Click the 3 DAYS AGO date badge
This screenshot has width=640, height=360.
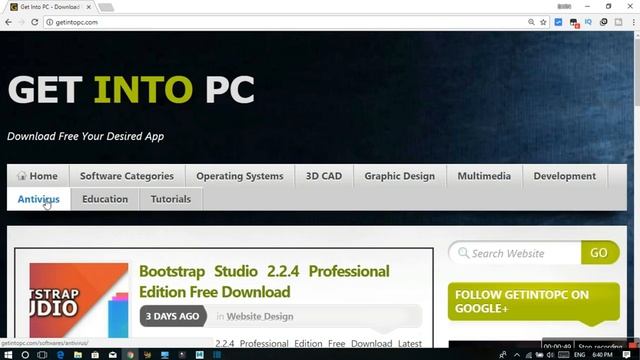173,316
